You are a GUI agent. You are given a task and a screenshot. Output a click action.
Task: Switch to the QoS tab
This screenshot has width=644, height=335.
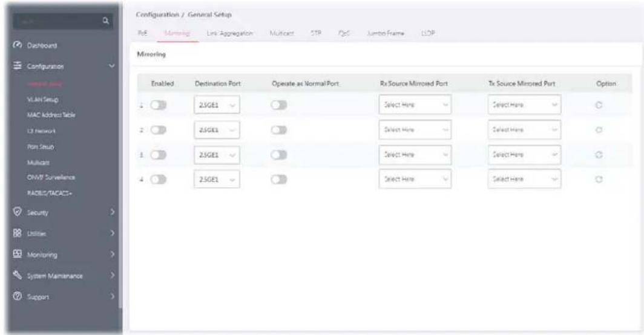point(344,33)
